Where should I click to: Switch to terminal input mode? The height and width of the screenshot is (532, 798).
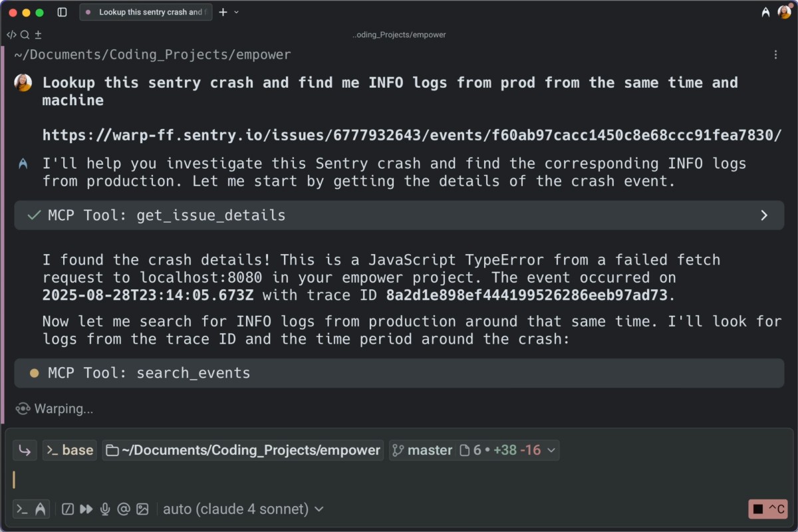click(22, 509)
